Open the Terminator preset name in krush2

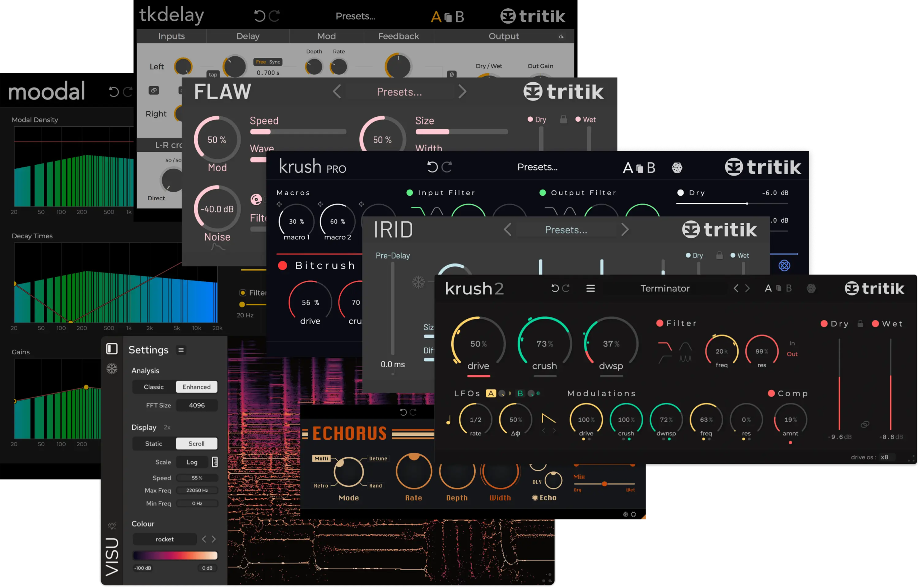(x=665, y=288)
